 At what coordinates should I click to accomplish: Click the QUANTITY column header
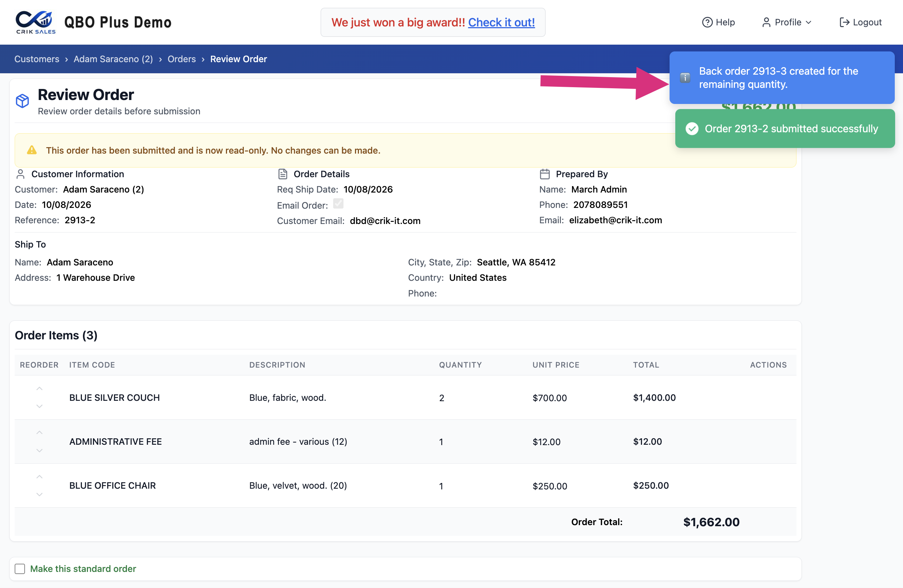tap(460, 365)
